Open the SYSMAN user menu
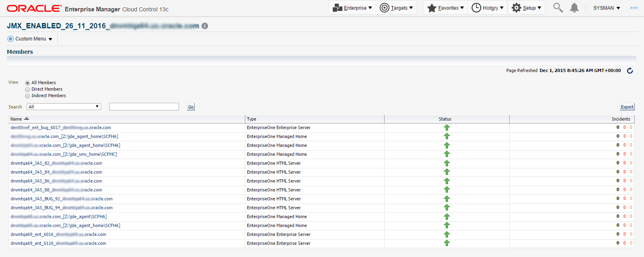 pyautogui.click(x=606, y=8)
